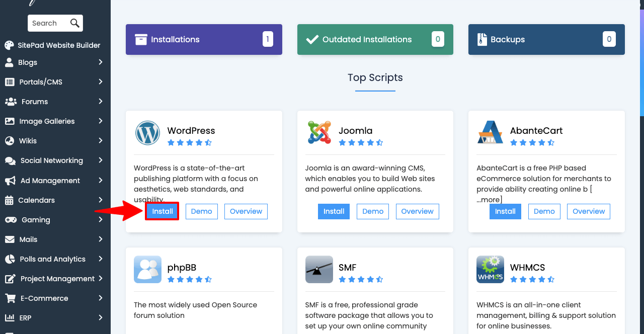Image resolution: width=644 pixels, height=334 pixels.
Task: Click the Joomla logo icon
Action: [x=319, y=133]
